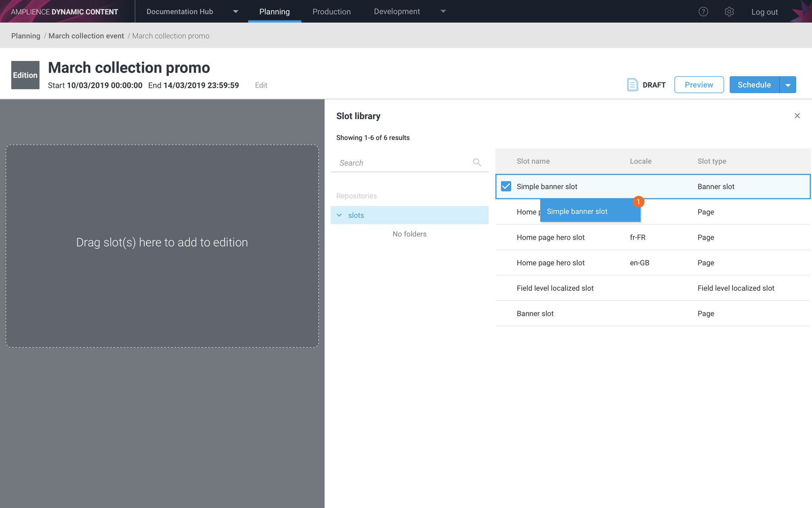Open the Documentation Hub dropdown
The image size is (812, 508).
click(x=235, y=12)
